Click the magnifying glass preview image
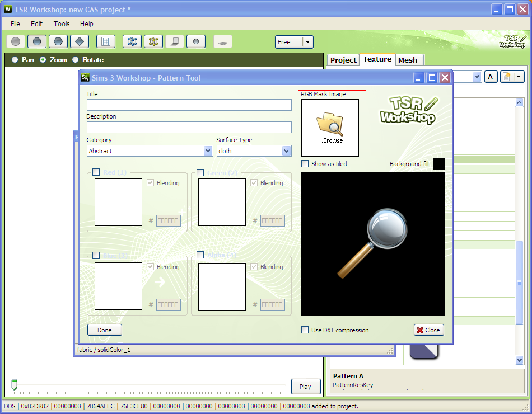Viewport: 532px width, 414px height. tap(373, 244)
